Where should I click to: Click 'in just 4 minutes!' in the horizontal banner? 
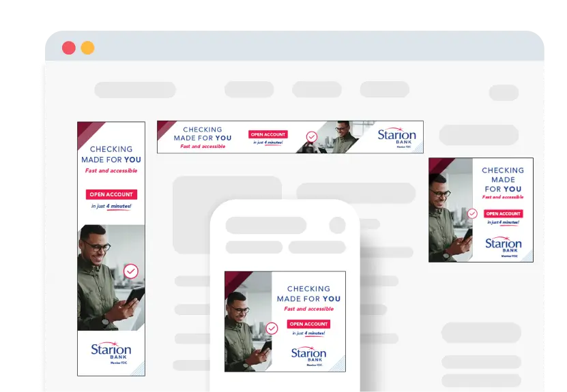[x=268, y=142]
